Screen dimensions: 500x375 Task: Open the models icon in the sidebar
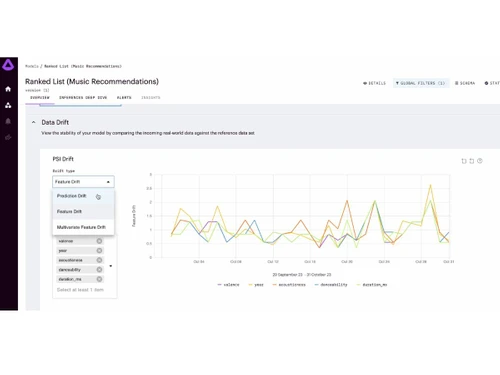(x=8, y=105)
